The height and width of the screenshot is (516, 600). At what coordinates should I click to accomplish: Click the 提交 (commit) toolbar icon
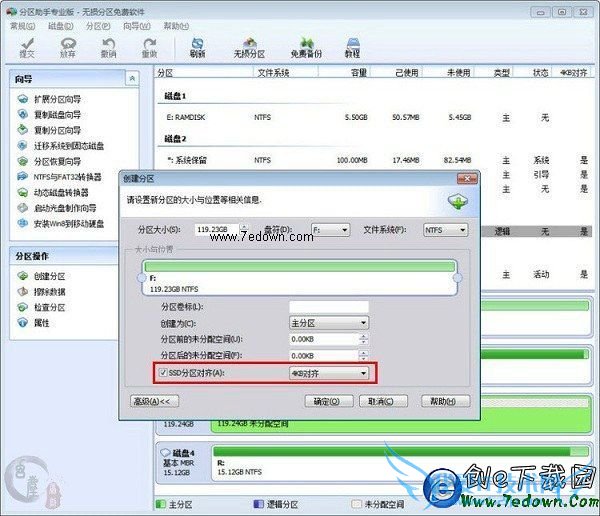tap(27, 47)
